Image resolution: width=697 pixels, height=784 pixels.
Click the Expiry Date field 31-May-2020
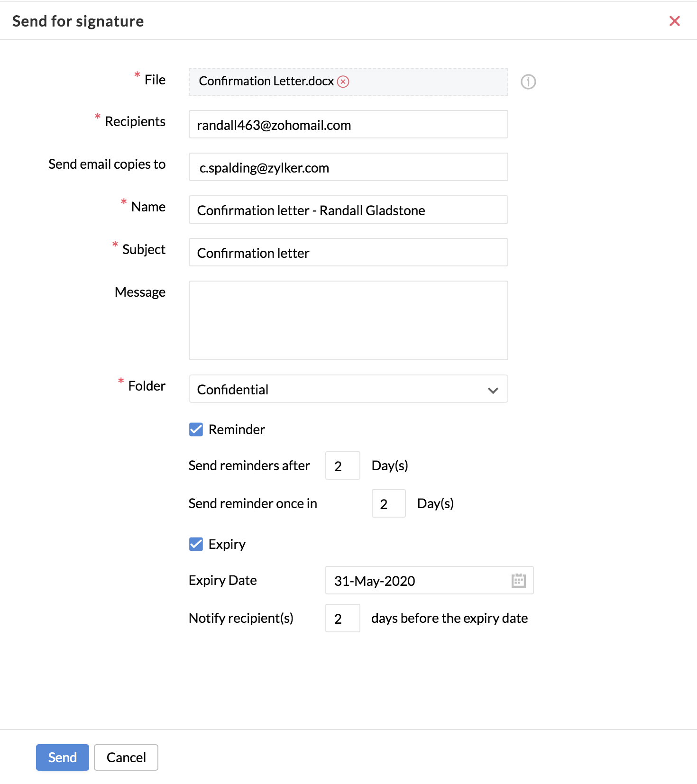point(430,581)
